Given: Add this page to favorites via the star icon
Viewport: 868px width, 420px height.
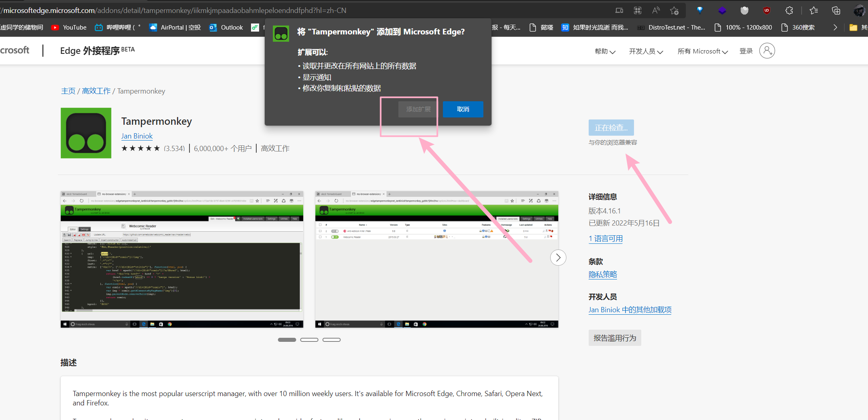Looking at the screenshot, I should [674, 11].
